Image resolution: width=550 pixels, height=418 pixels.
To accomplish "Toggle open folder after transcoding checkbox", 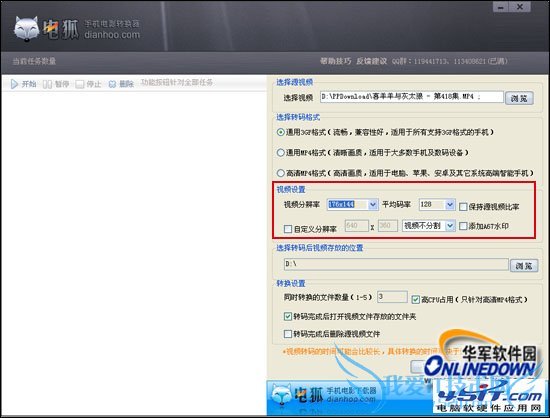I will click(x=288, y=316).
